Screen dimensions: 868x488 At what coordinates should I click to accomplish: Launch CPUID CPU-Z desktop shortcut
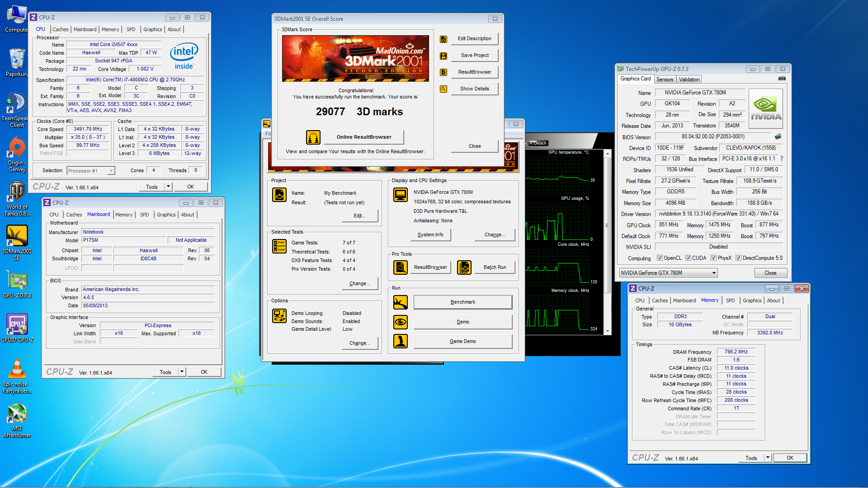(16, 328)
